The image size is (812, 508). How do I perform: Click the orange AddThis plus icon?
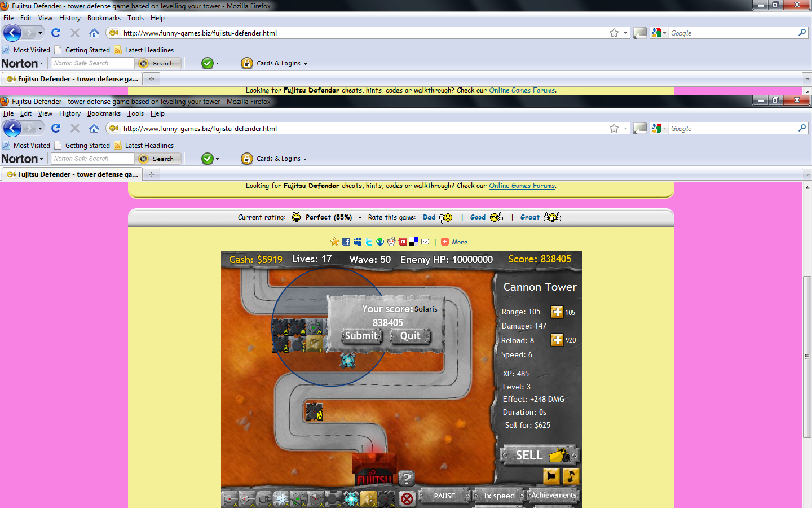445,242
